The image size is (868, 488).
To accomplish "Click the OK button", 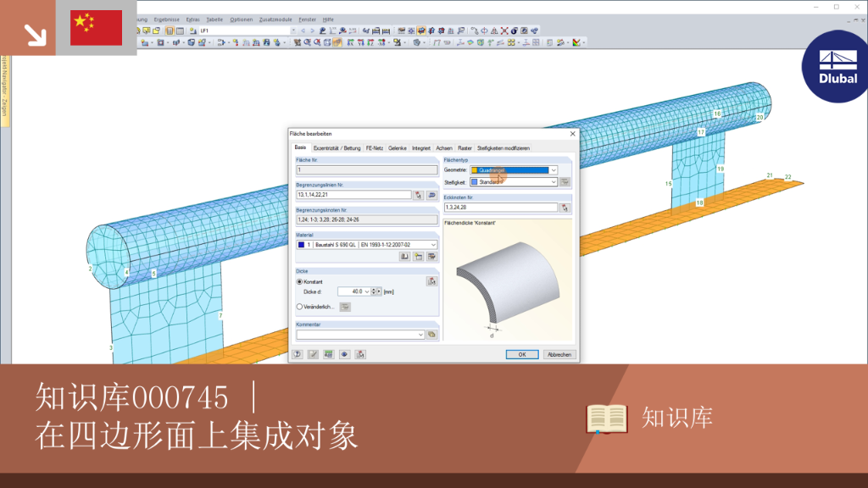I will click(x=522, y=355).
